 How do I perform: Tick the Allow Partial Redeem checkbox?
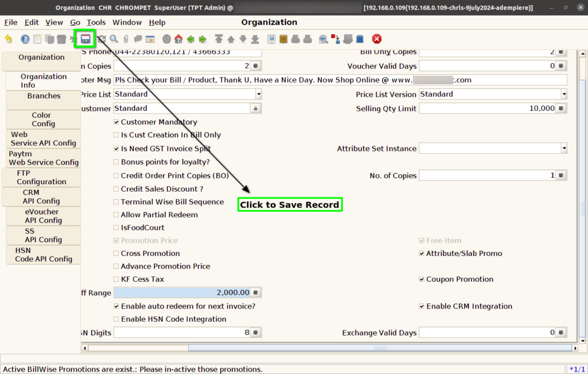click(x=116, y=215)
